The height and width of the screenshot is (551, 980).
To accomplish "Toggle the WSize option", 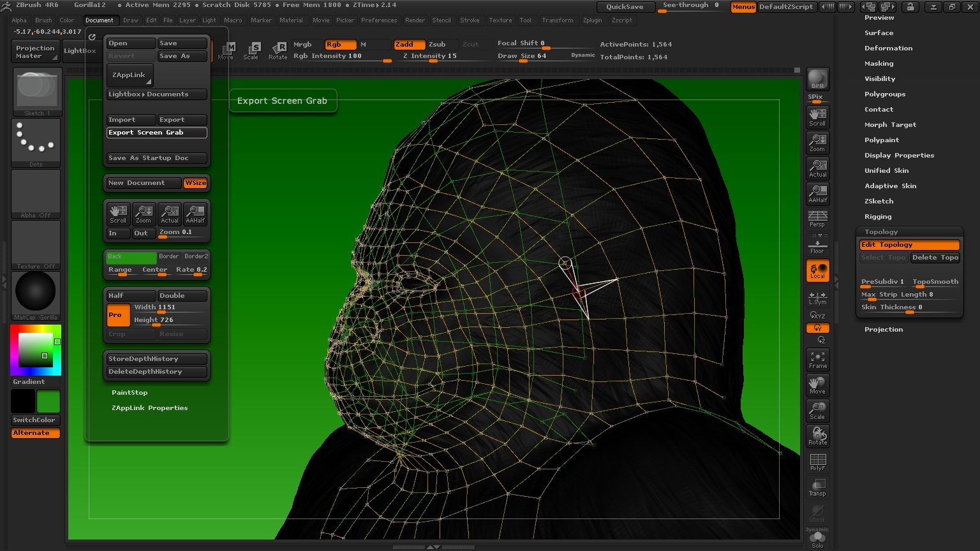I will (195, 183).
